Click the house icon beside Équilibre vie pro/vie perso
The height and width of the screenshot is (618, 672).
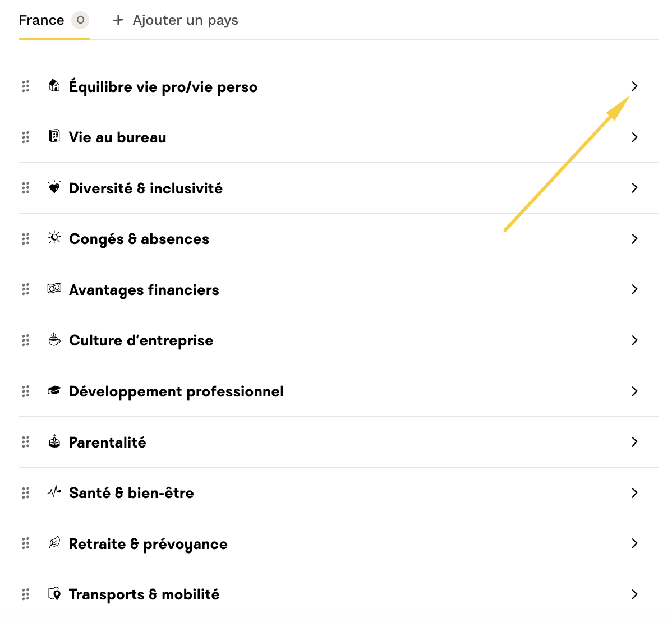54,86
